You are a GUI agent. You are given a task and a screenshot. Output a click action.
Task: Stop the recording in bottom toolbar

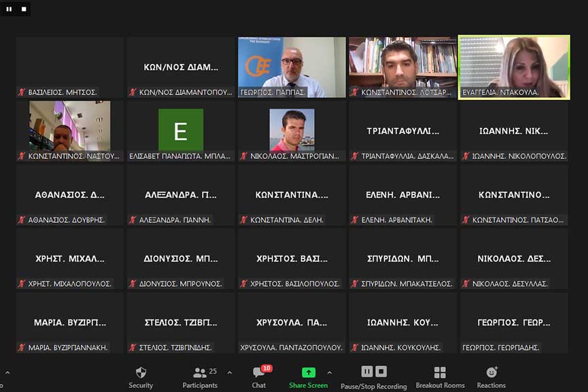381,372
